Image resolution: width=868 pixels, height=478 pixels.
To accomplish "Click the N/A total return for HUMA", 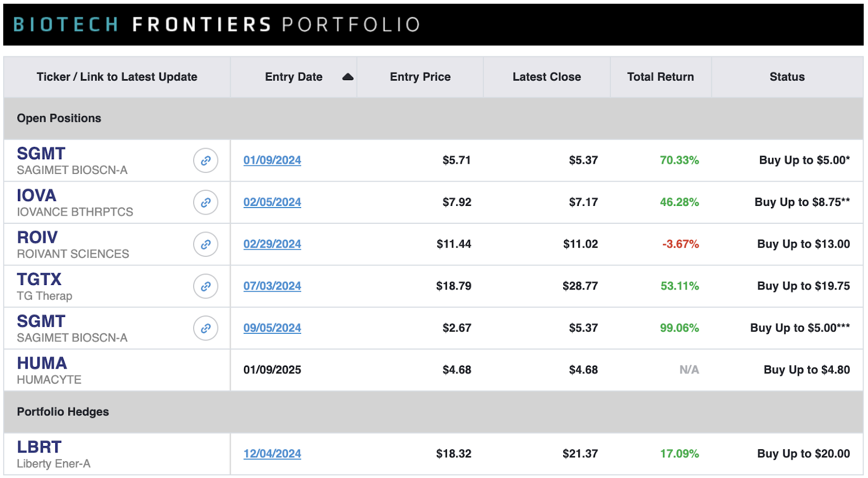I will point(689,370).
